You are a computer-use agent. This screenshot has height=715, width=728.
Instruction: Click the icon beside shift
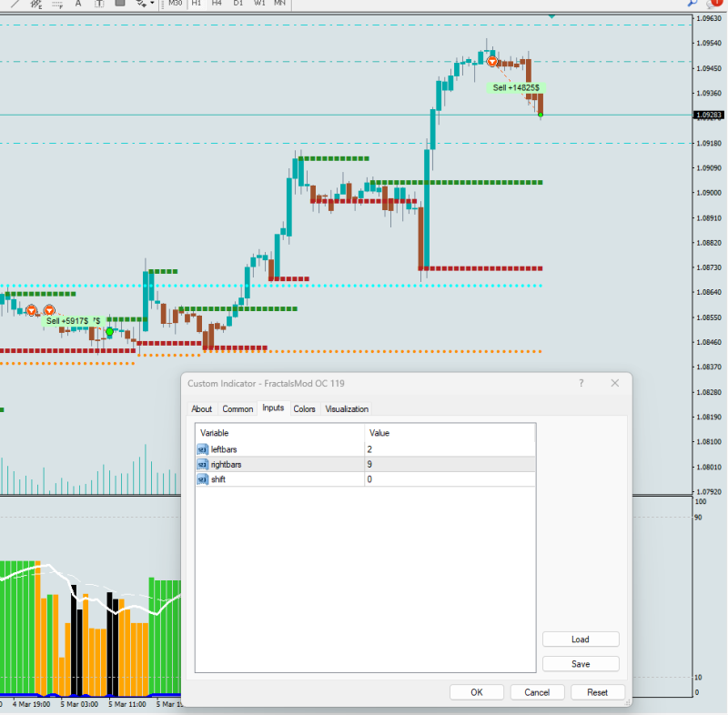tap(202, 479)
